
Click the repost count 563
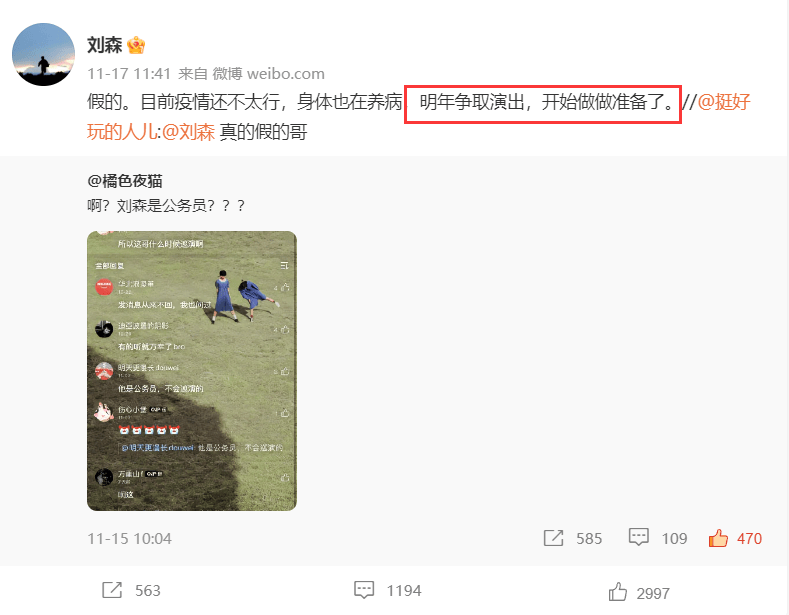(147, 590)
